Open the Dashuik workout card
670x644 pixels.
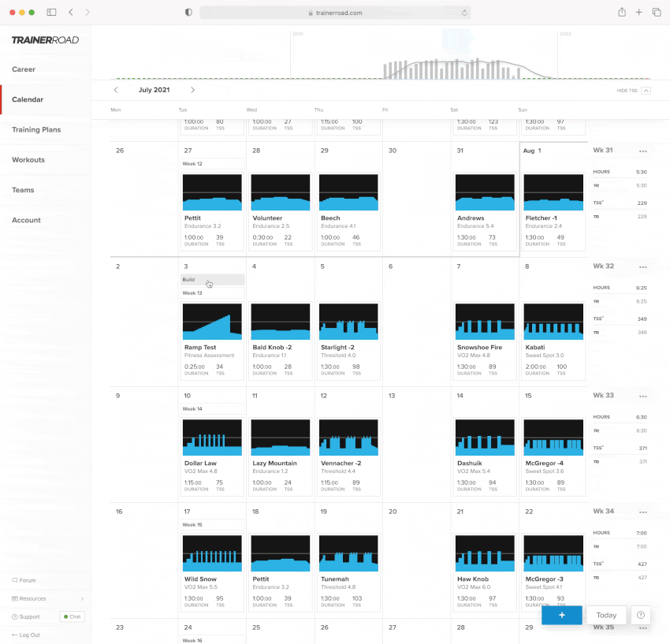(485, 456)
